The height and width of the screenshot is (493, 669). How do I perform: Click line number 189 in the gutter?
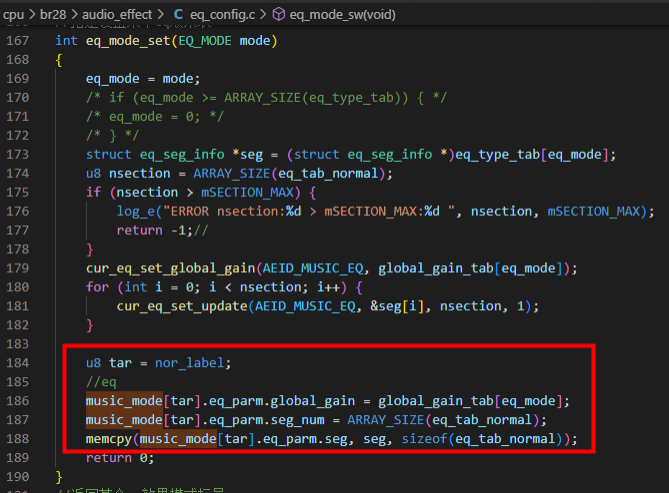(x=17, y=458)
